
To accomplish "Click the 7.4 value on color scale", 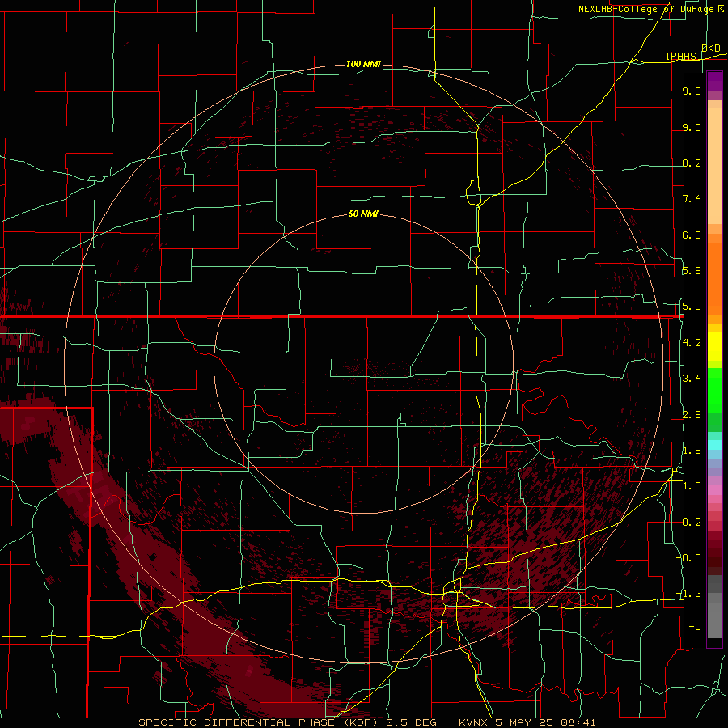I will click(x=692, y=199).
